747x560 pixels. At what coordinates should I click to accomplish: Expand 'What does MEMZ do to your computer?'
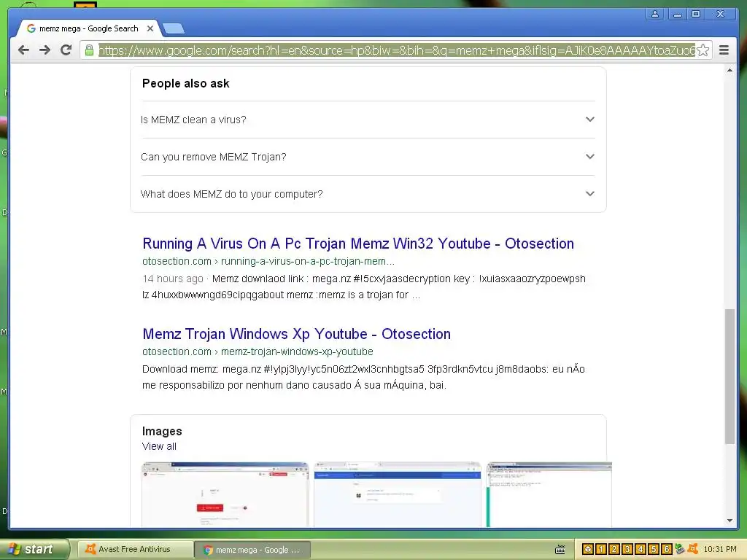[368, 194]
